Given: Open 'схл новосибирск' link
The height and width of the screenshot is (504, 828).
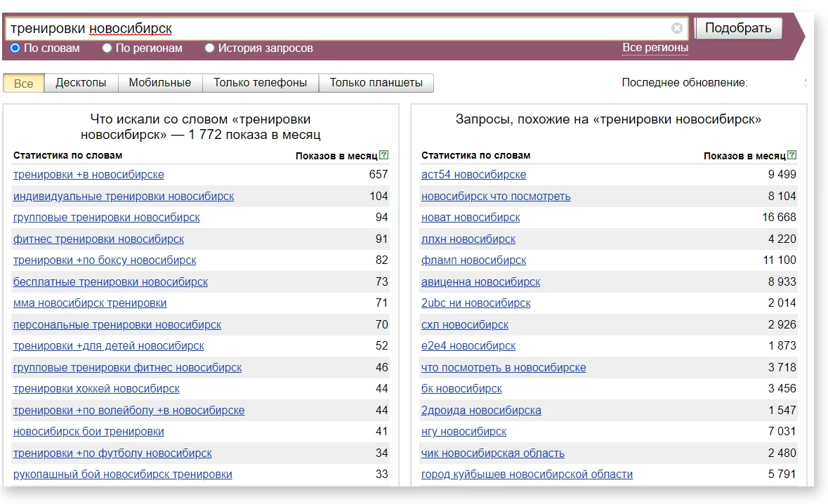Looking at the screenshot, I should (465, 324).
